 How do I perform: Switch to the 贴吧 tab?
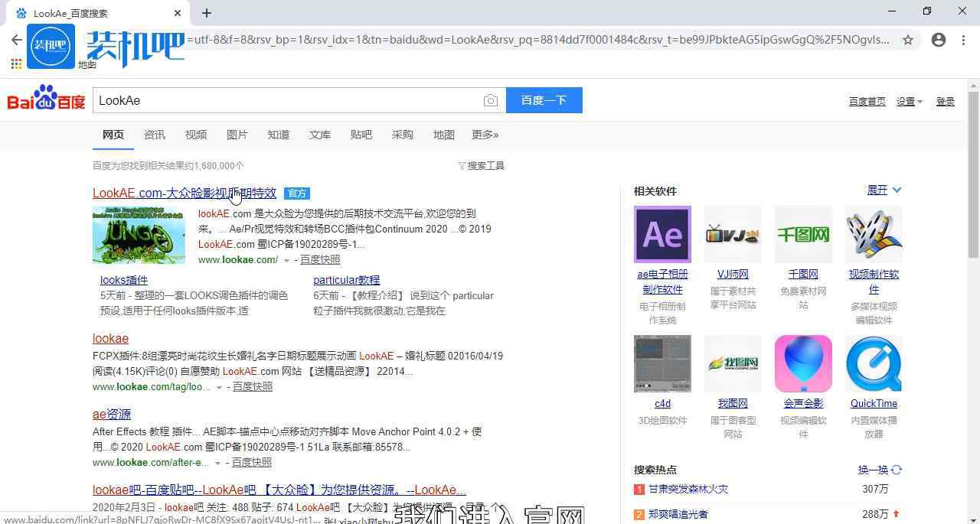tap(361, 135)
